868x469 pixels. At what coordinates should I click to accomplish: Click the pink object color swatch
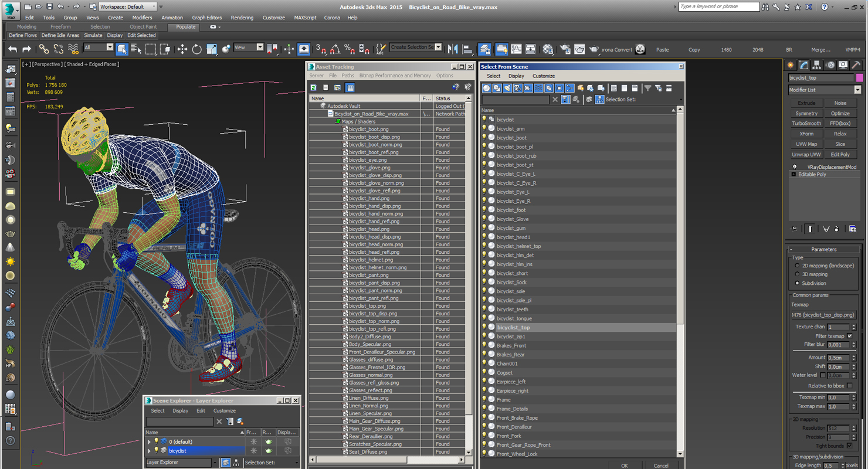pyautogui.click(x=859, y=77)
